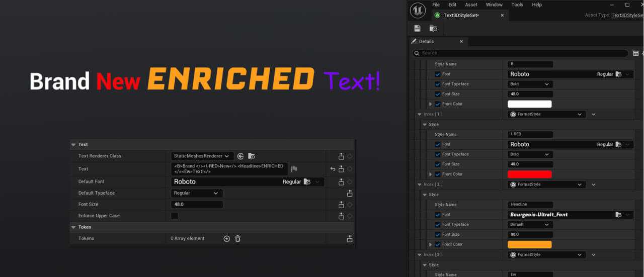Click the expose icon on left Font Size row
644x277 pixels.
click(341, 205)
